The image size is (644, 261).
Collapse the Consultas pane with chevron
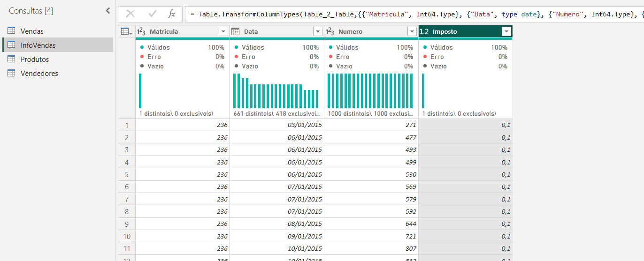pyautogui.click(x=108, y=10)
